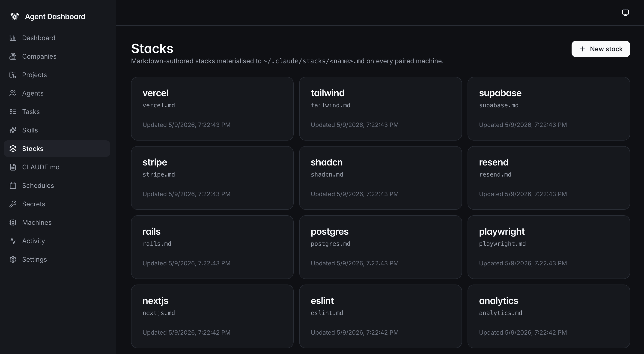
Task: Click the plus icon in New stack
Action: pyautogui.click(x=582, y=49)
